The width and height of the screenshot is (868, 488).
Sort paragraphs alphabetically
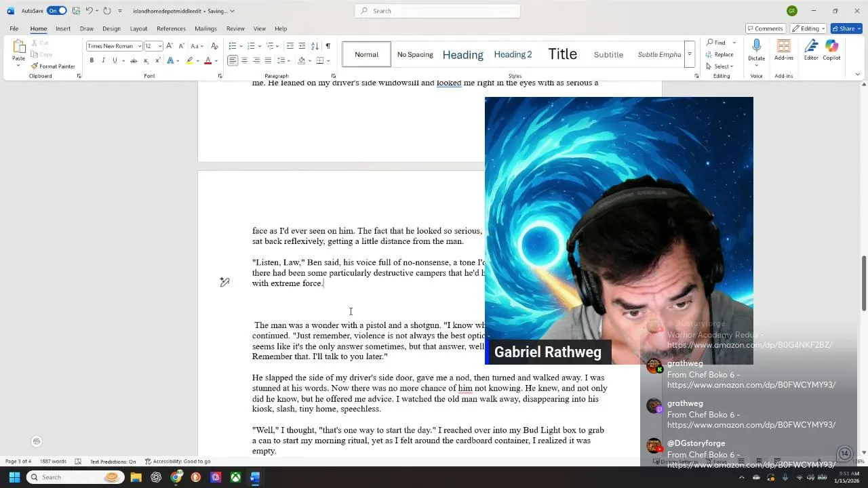click(315, 46)
